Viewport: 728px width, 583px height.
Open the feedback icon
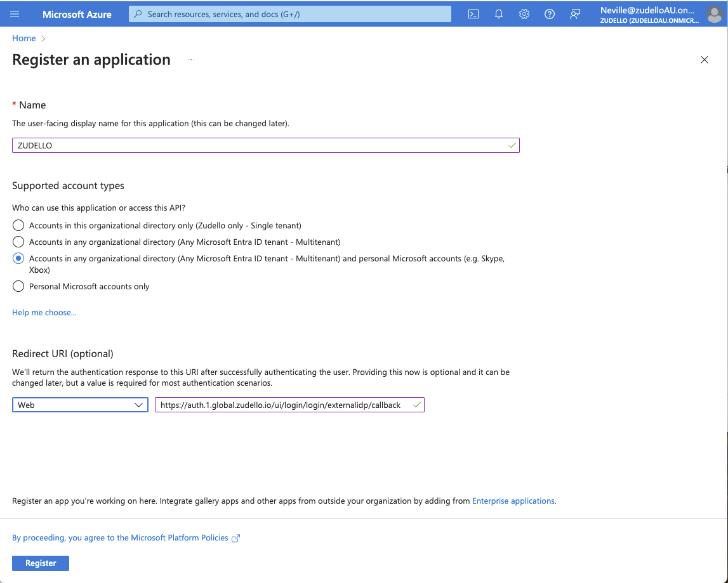click(x=575, y=14)
